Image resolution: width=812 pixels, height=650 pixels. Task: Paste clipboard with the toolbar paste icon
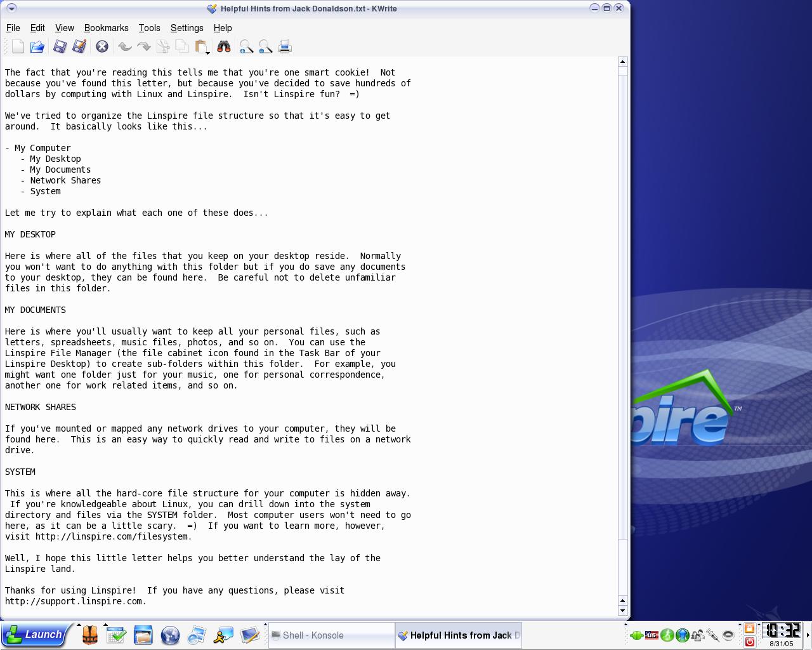(201, 46)
